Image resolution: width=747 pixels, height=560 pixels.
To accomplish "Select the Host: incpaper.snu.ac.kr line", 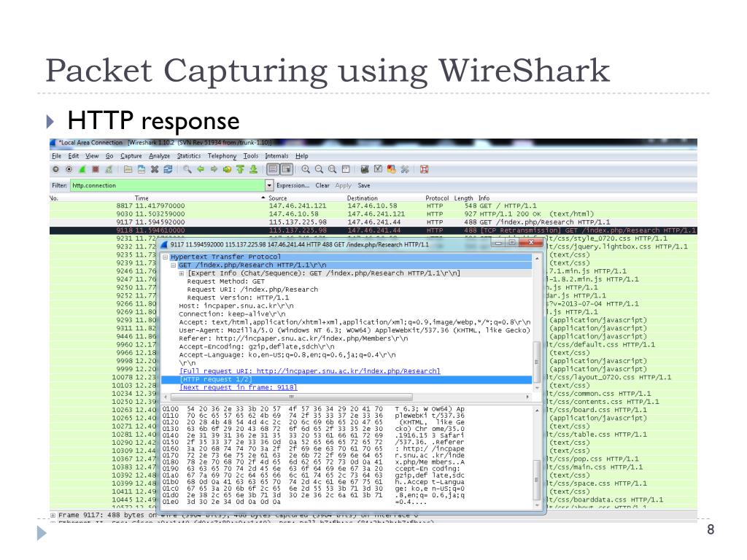I will coord(236,306).
